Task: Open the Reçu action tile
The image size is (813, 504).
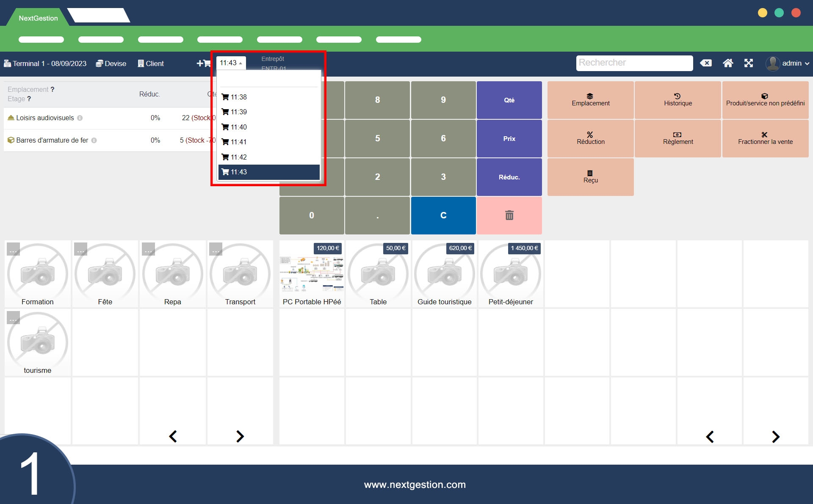Action: click(x=590, y=177)
